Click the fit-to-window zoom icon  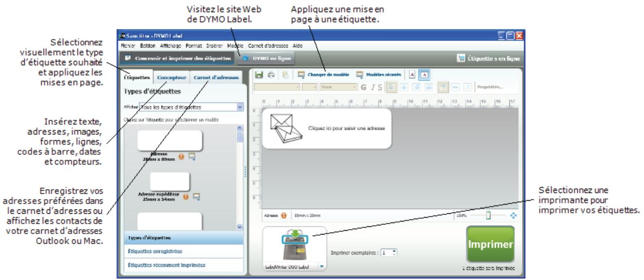[512, 216]
